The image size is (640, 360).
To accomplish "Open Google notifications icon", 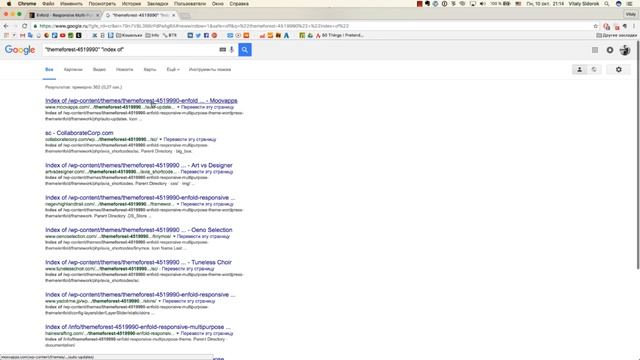I will pos(610,50).
